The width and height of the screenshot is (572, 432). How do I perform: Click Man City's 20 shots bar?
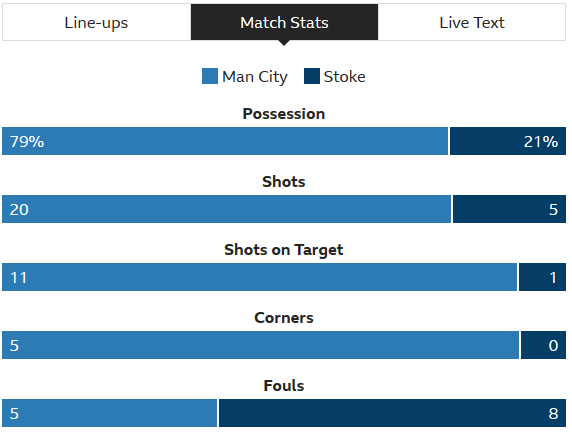227,209
